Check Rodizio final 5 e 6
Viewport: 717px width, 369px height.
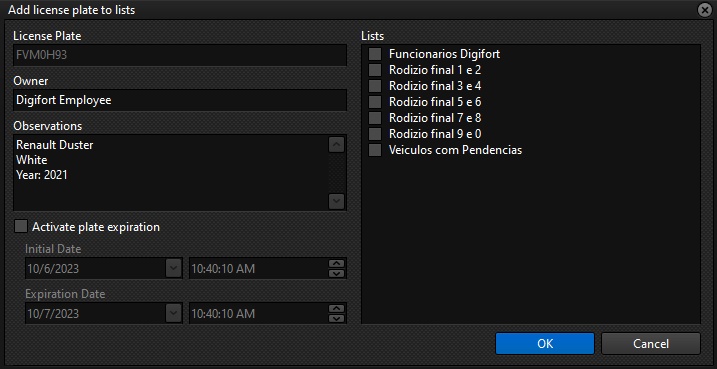point(375,102)
